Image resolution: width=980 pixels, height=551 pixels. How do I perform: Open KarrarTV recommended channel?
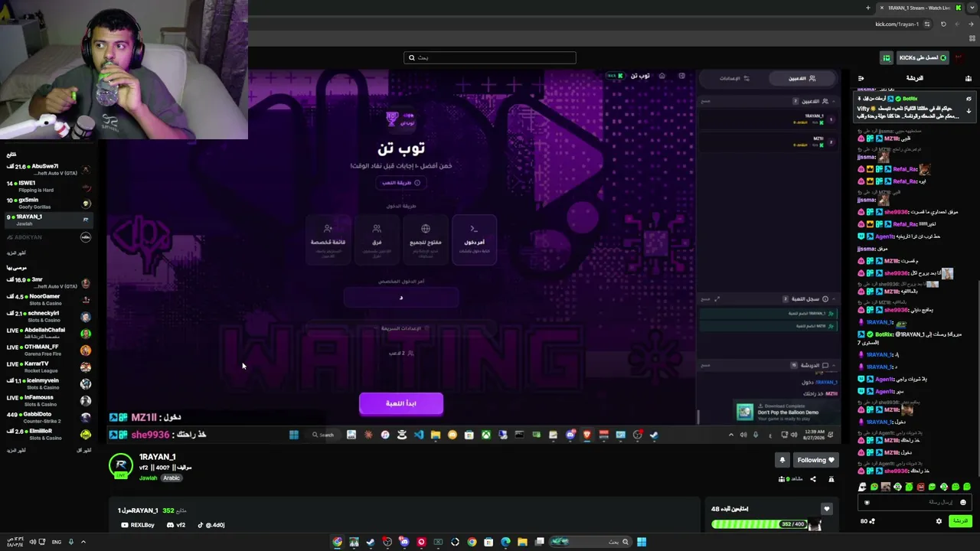coord(47,367)
